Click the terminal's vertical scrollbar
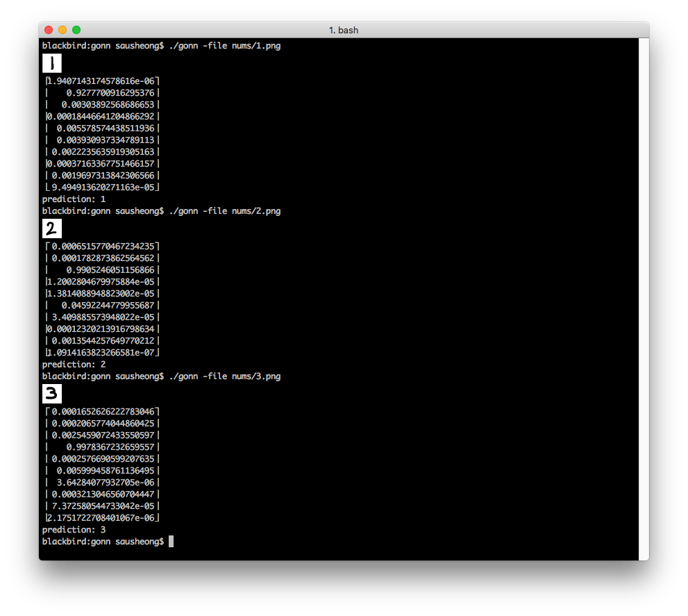688x616 pixels. click(x=644, y=299)
